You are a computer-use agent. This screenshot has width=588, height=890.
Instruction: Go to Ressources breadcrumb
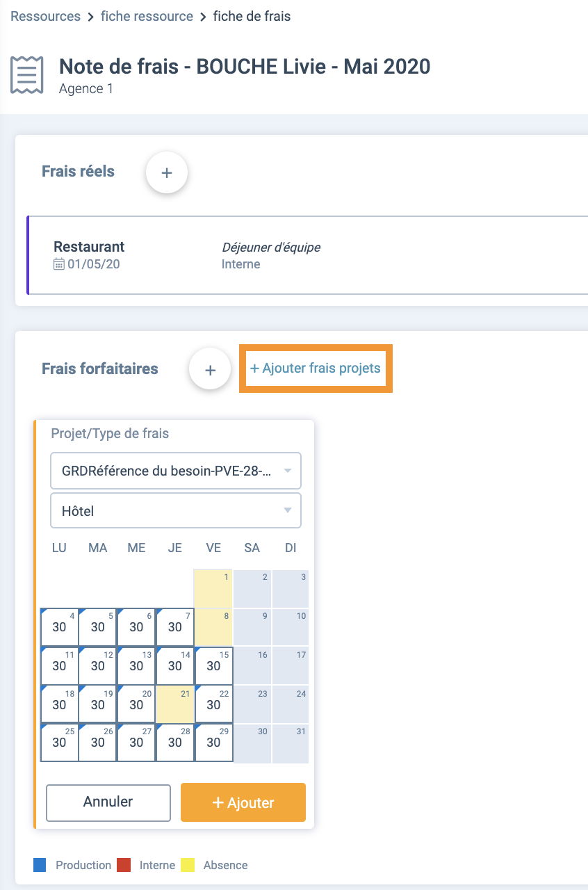[x=46, y=16]
